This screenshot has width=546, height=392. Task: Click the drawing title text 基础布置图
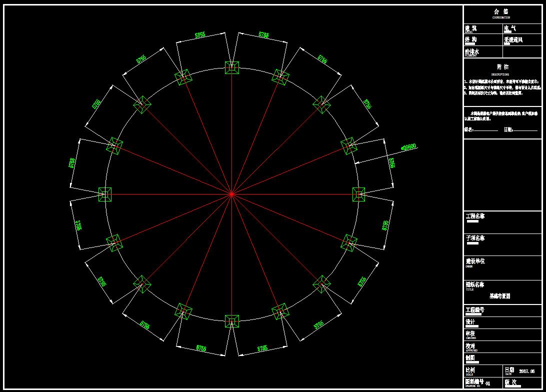(499, 296)
